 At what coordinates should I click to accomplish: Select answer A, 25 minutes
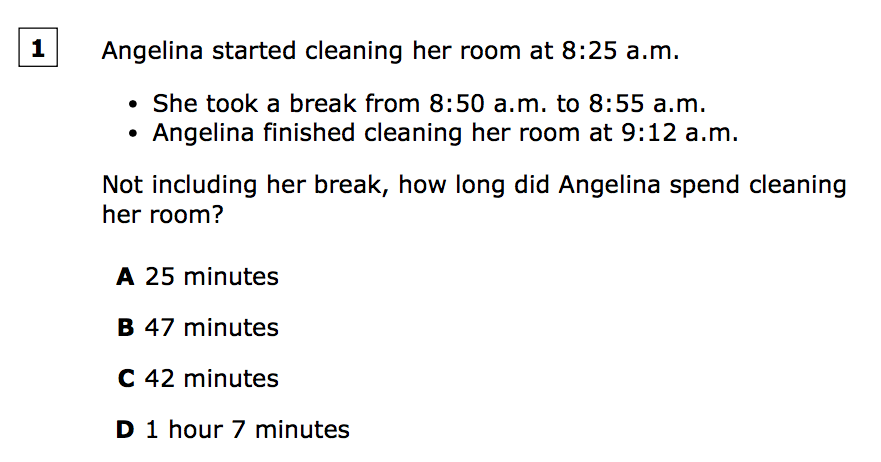pyautogui.click(x=198, y=276)
